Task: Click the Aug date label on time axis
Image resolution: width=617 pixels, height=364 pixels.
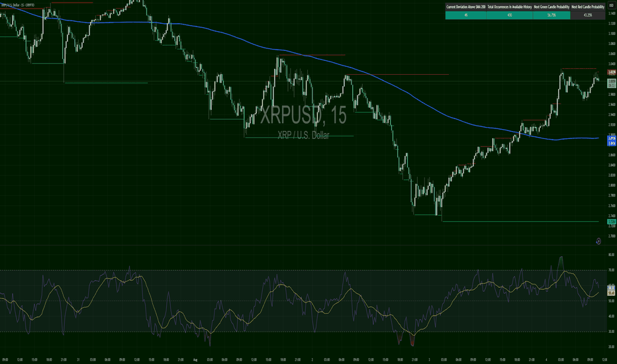Action: (x=195, y=359)
